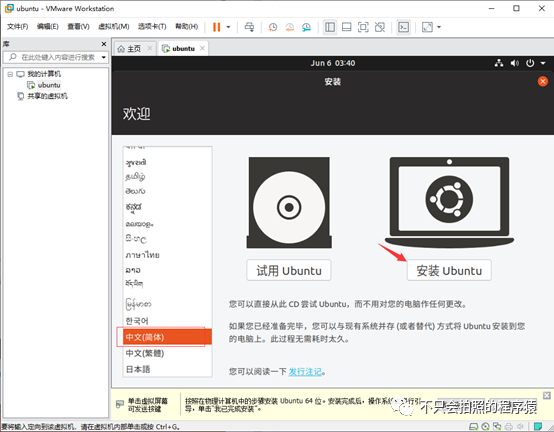This screenshot has width=554, height=432.
Task: Click the laptop with Ubuntu logo illustration
Action: (x=449, y=202)
